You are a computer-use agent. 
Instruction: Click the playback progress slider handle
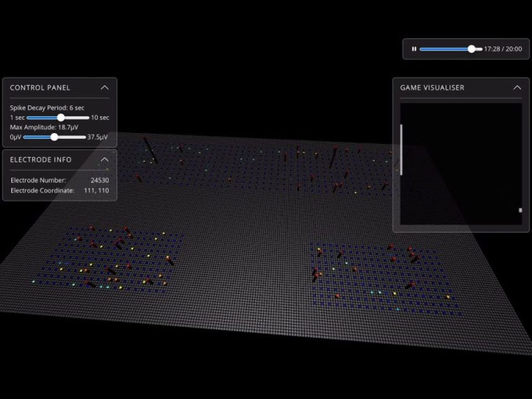tap(472, 49)
